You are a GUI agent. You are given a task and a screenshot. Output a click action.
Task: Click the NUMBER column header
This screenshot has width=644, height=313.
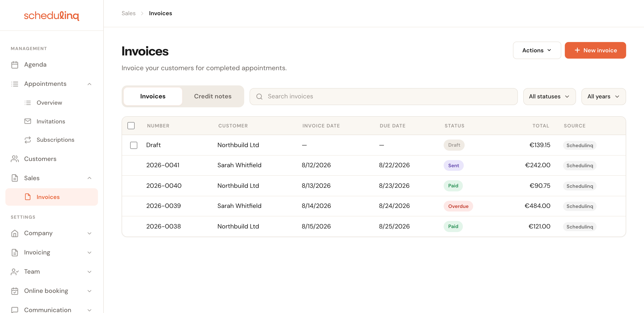158,126
